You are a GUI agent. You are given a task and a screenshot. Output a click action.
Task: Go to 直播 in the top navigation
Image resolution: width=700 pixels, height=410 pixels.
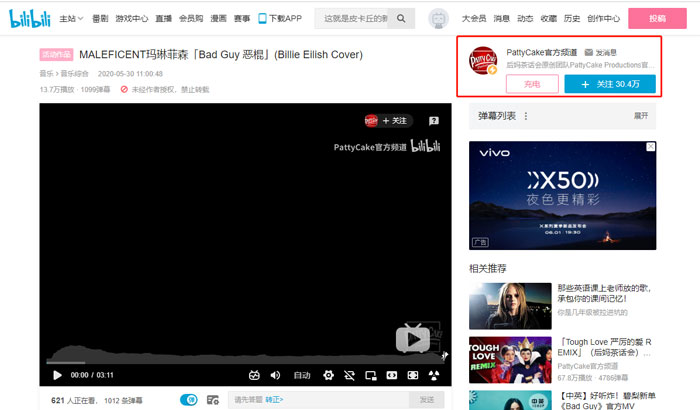coord(165,18)
